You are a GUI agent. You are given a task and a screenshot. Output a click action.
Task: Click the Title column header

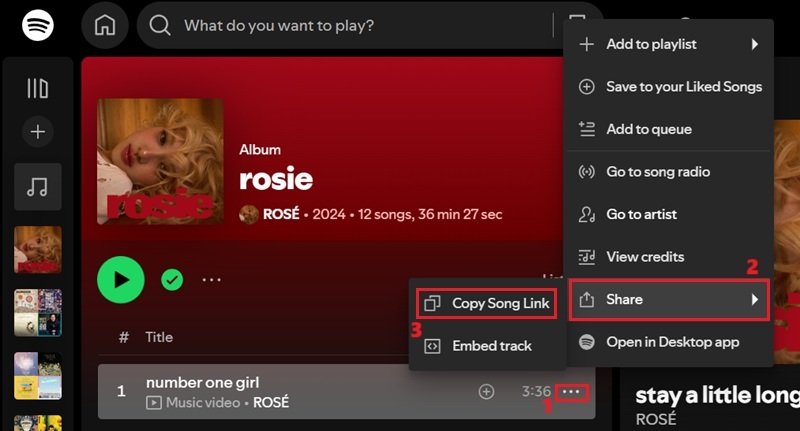click(159, 337)
